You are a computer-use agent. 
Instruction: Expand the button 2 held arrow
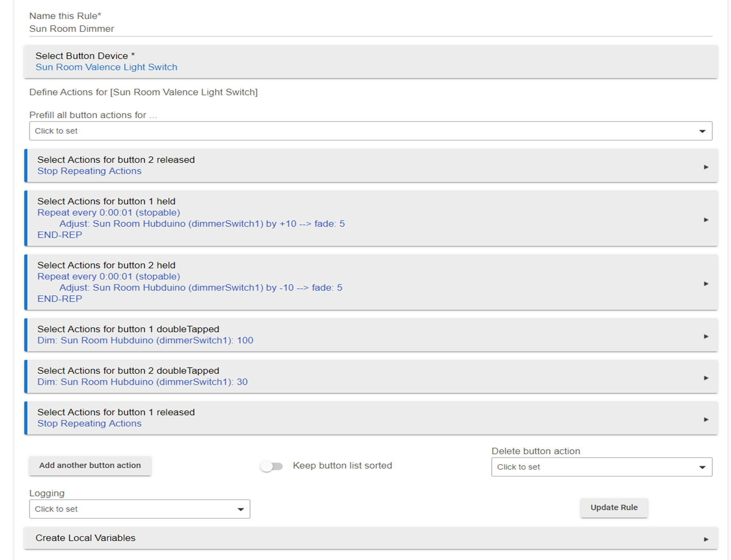[706, 284]
